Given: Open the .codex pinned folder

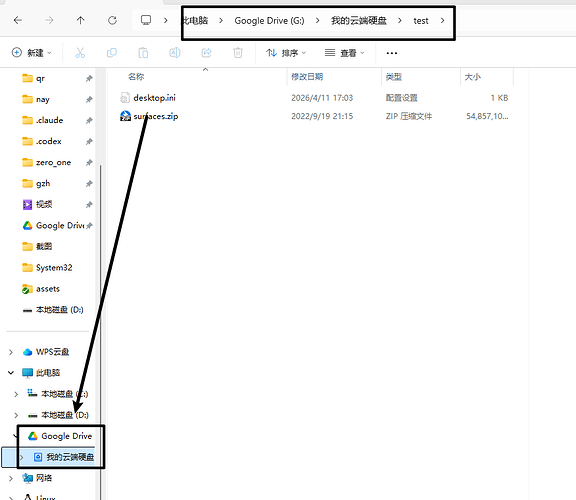Looking at the screenshot, I should (x=48, y=141).
